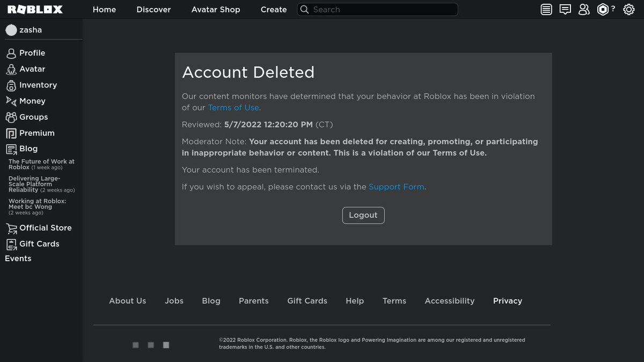Open the Privacy footer link
644x362 pixels.
point(508,301)
